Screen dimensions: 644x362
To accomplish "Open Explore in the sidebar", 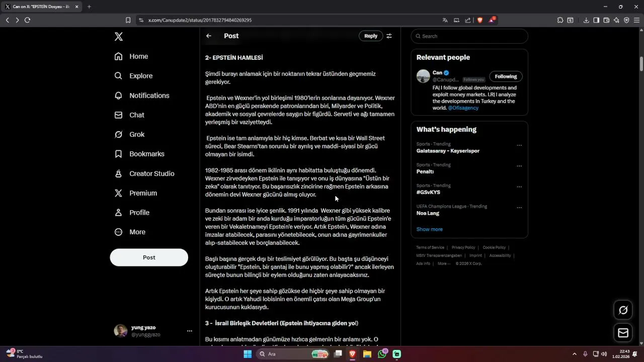I will 133,76.
